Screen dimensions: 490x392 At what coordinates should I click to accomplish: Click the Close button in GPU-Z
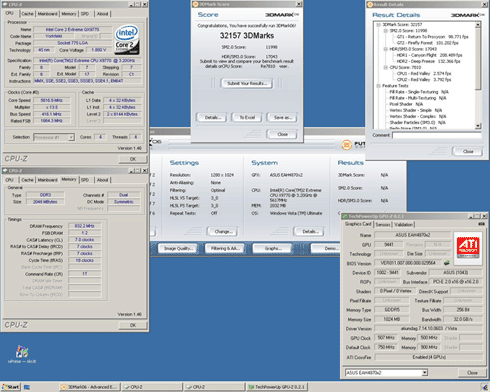[x=472, y=373]
